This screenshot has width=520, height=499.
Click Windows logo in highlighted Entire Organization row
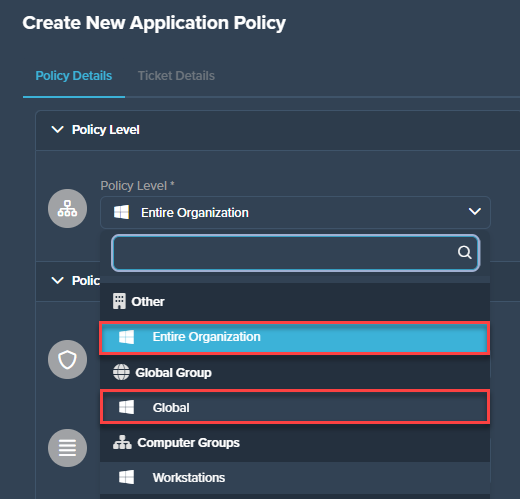click(127, 337)
